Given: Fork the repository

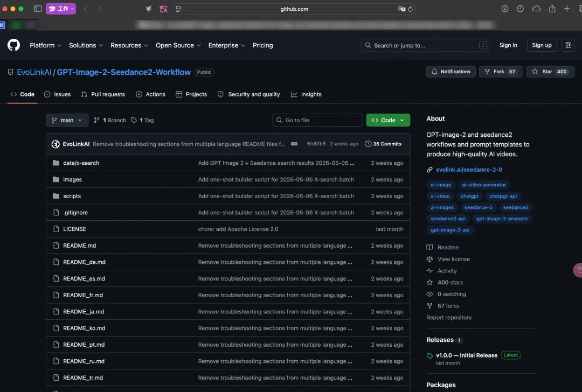Looking at the screenshot, I should coord(501,72).
